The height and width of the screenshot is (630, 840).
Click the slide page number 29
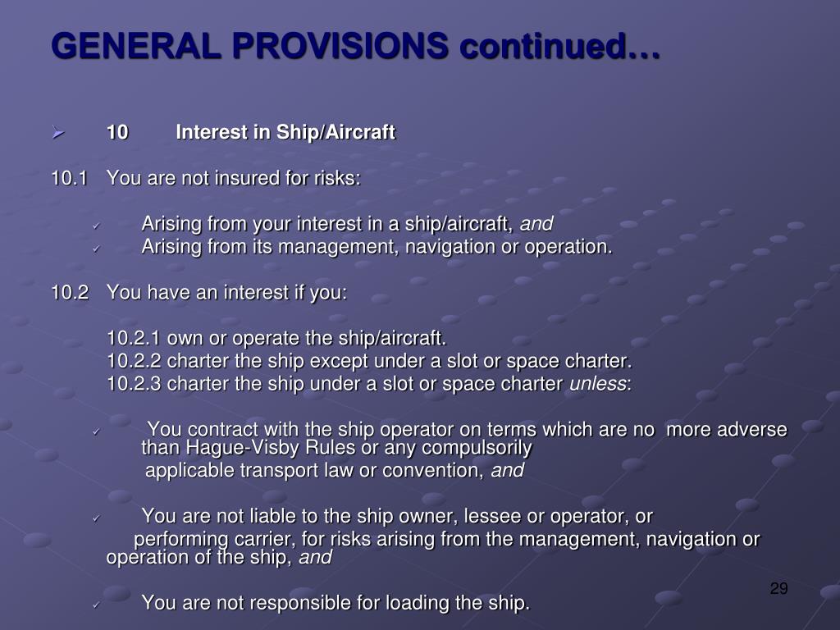point(779,589)
